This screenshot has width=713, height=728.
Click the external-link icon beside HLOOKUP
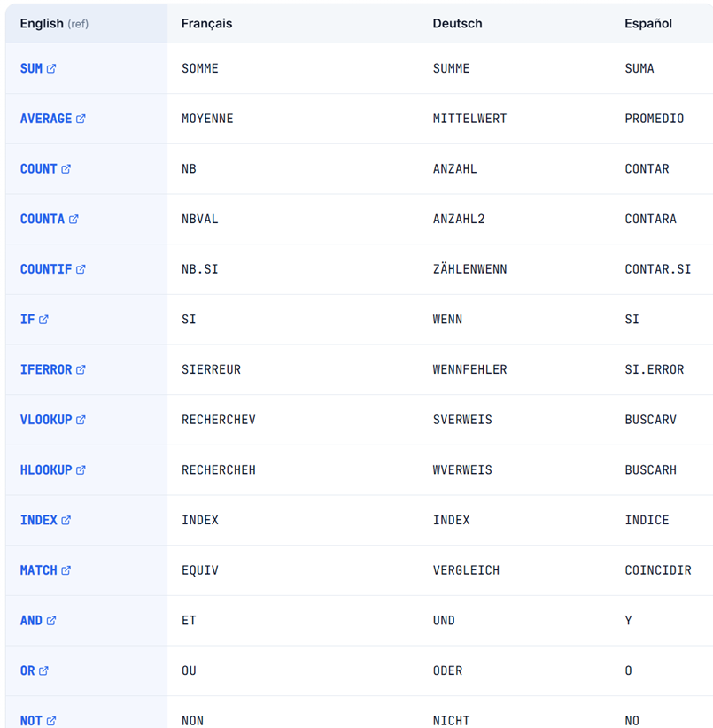(x=81, y=470)
